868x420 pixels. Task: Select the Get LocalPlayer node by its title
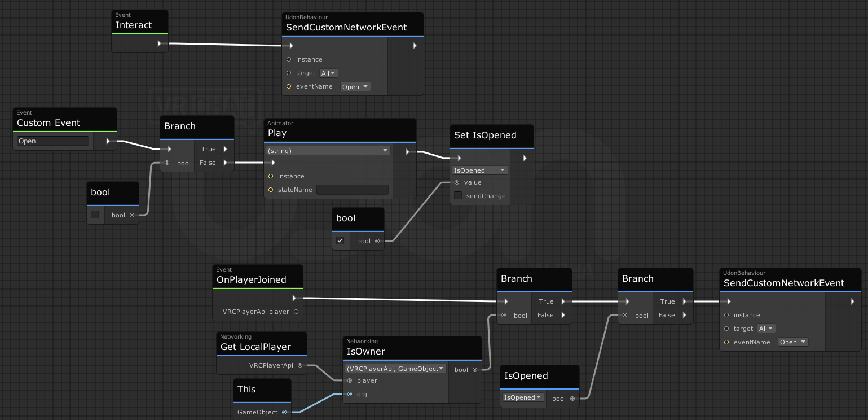(255, 347)
